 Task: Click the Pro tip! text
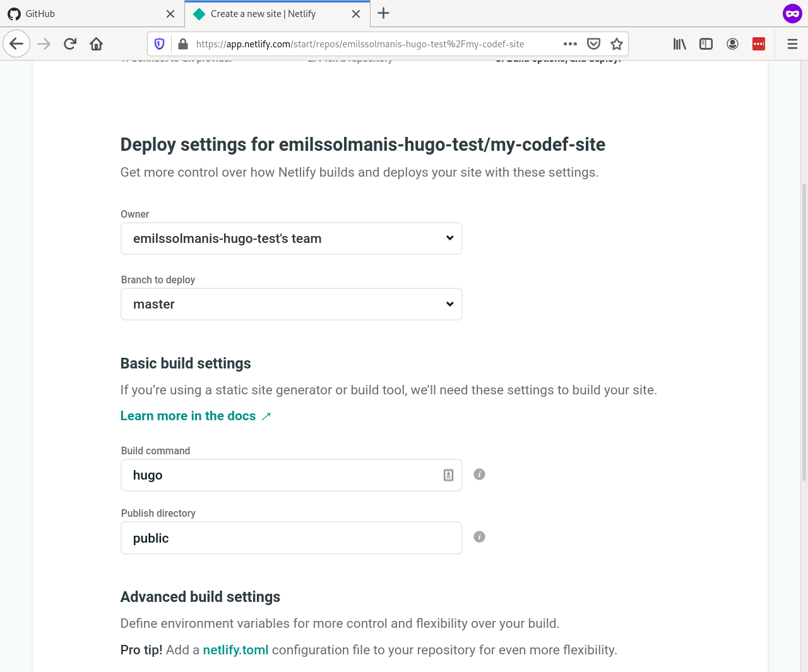[141, 650]
